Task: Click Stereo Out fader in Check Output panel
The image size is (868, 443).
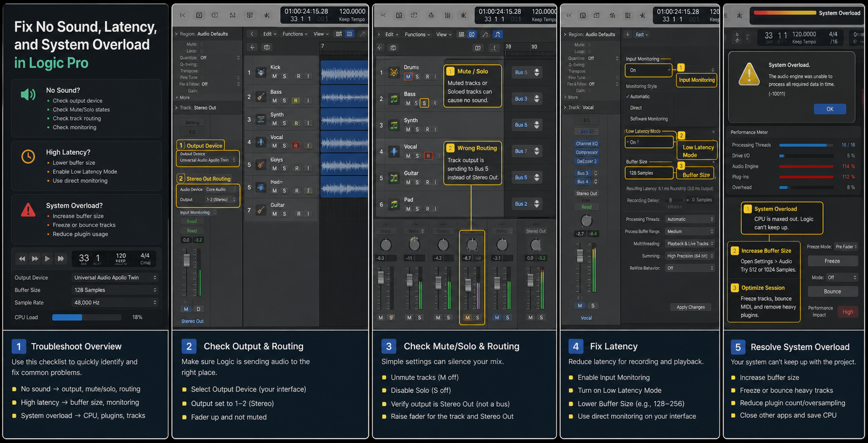Action: [187, 259]
